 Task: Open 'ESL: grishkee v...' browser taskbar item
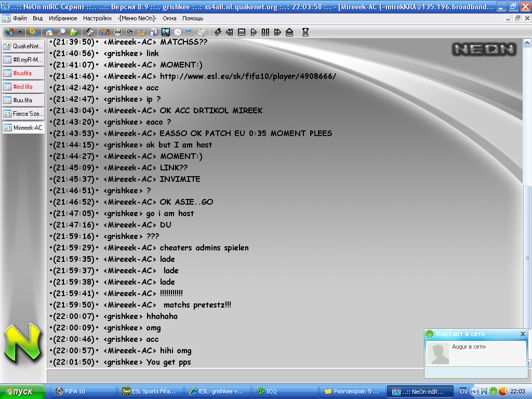coord(217,392)
